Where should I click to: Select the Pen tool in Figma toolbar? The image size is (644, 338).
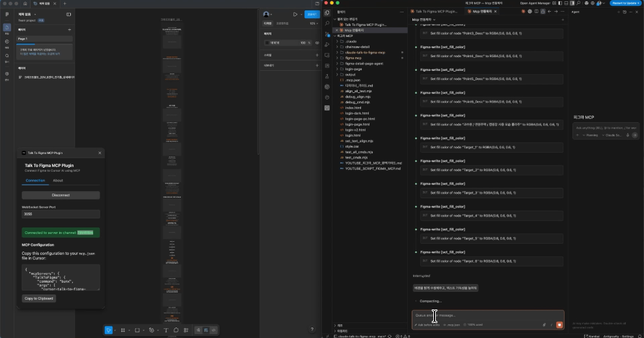click(152, 330)
